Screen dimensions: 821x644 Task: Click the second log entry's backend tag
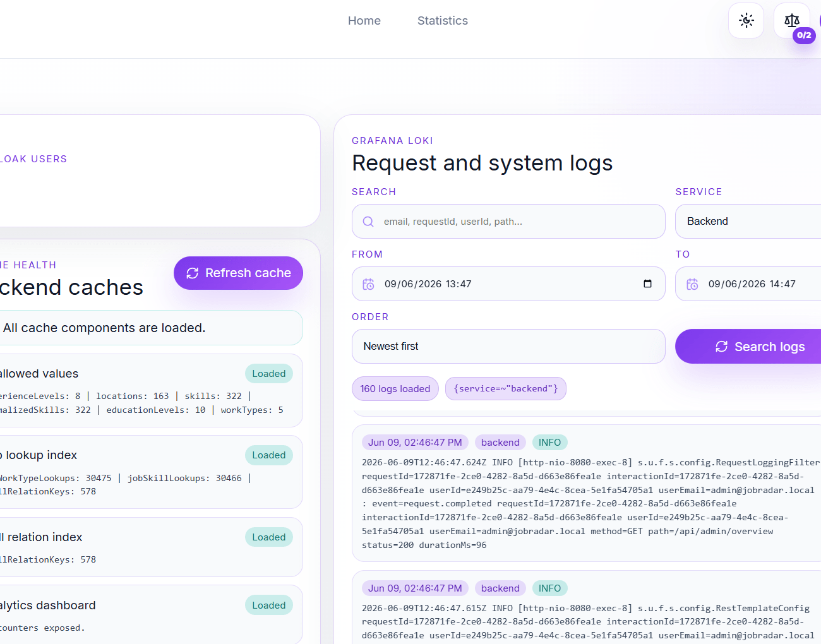(500, 588)
